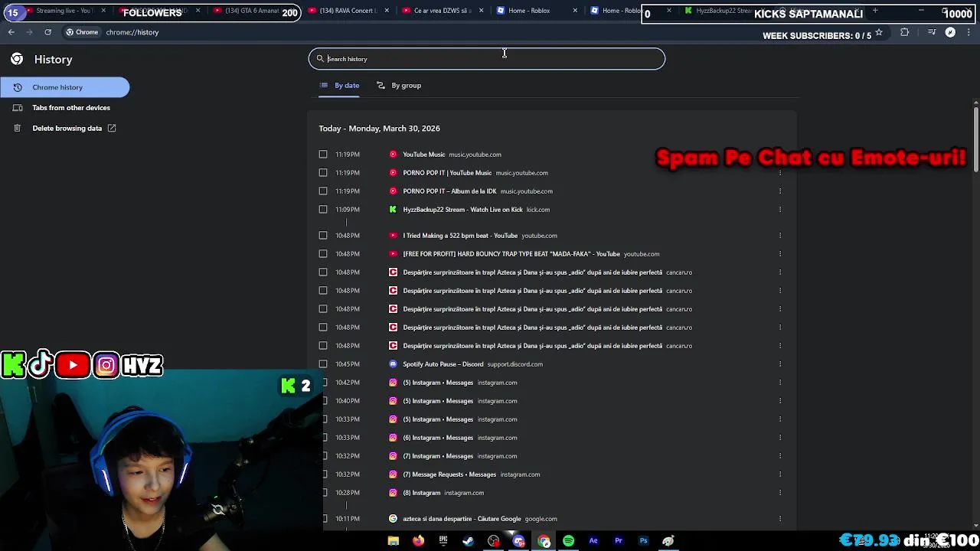Image resolution: width=980 pixels, height=551 pixels.
Task: Click the Kick favicon of HyzzBackup22 Stream entry
Action: click(393, 210)
